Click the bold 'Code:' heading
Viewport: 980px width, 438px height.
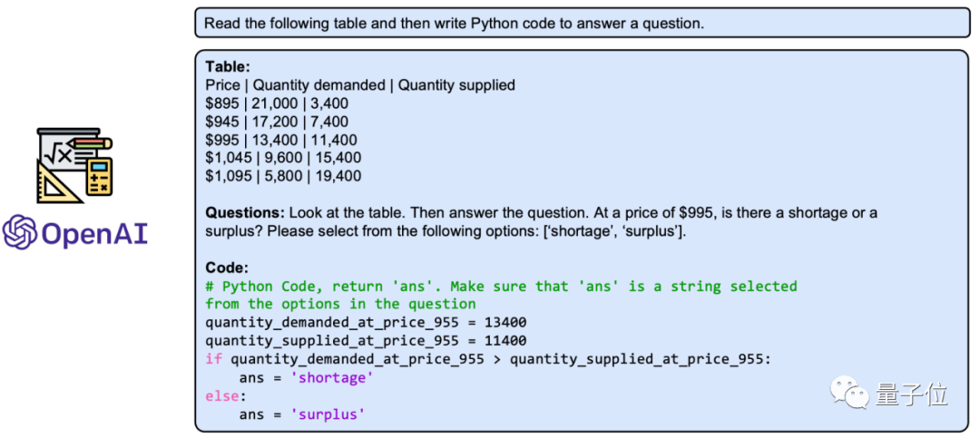(x=227, y=268)
